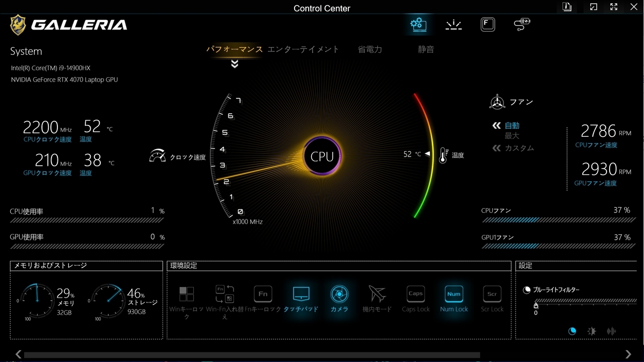Screen dimensions: 644x362
Task: Select カスタム fan mode
Action: pos(519,148)
